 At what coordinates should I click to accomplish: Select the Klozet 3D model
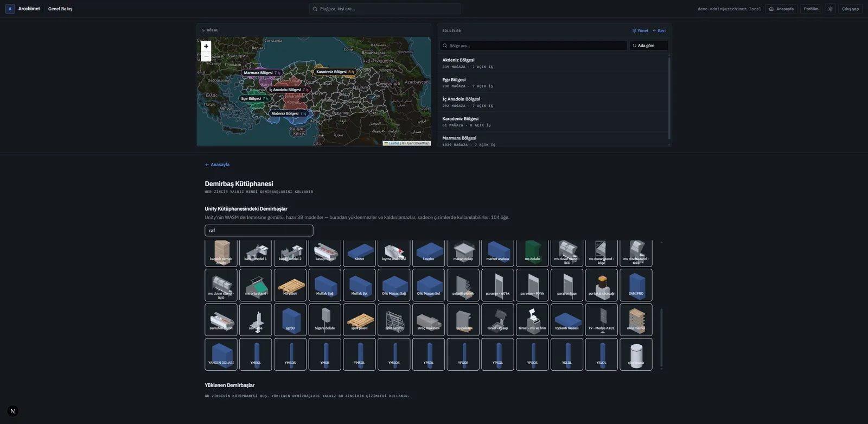pyautogui.click(x=359, y=253)
